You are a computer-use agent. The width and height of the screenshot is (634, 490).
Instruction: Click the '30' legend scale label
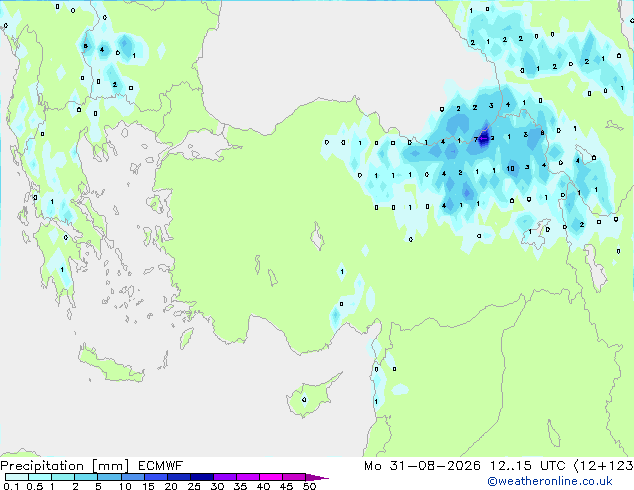click(217, 486)
